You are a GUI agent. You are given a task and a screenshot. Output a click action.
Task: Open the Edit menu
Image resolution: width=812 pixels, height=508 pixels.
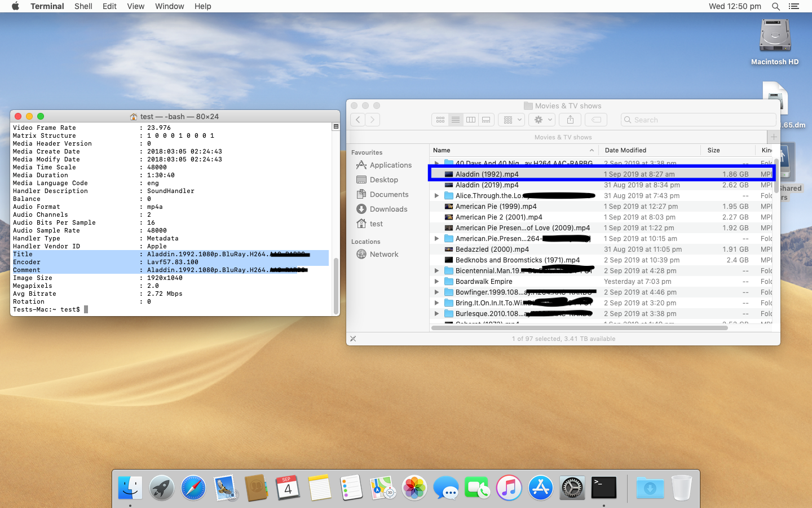tap(109, 6)
